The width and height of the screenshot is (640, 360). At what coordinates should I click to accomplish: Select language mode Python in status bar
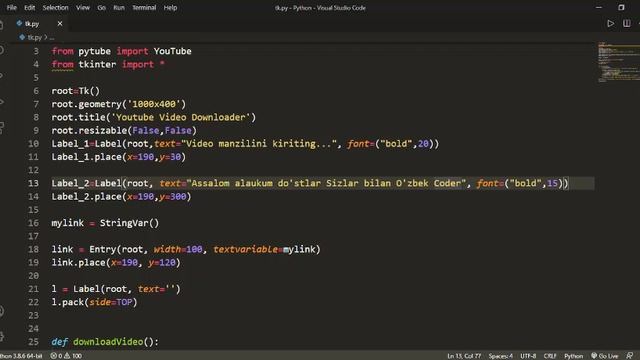pos(573,356)
